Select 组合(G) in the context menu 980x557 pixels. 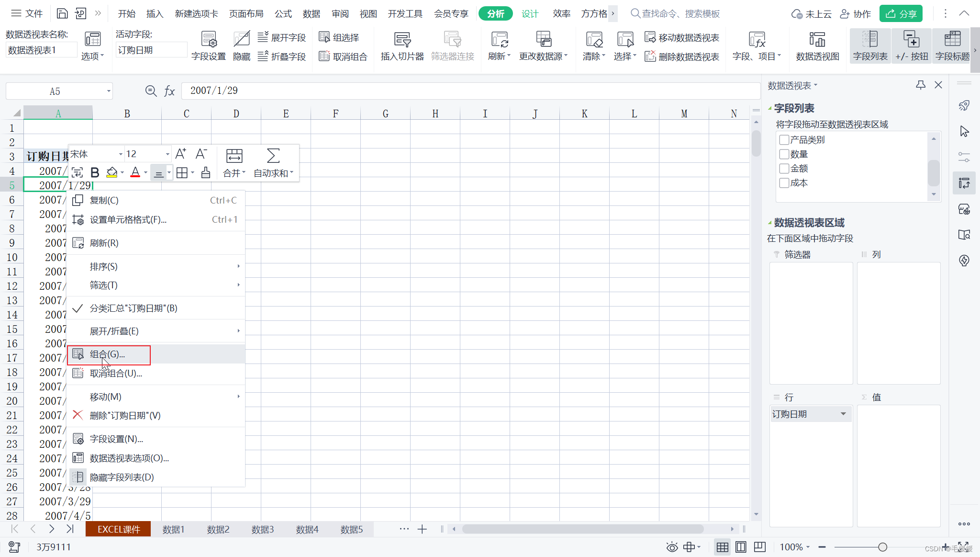[x=108, y=354]
